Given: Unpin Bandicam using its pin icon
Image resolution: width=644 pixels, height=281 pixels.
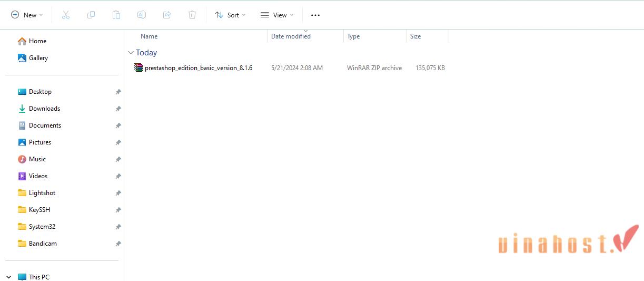Looking at the screenshot, I should tap(118, 244).
